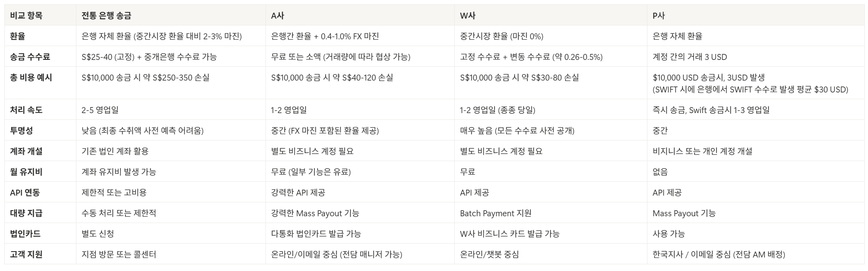The image size is (868, 271).
Task: Click the 'API 연동' row label
Action: [25, 192]
